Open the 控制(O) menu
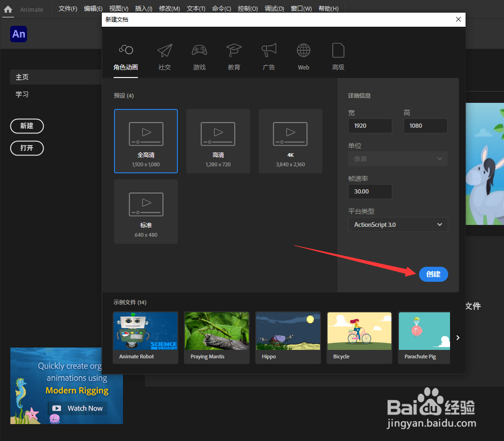 click(x=248, y=8)
